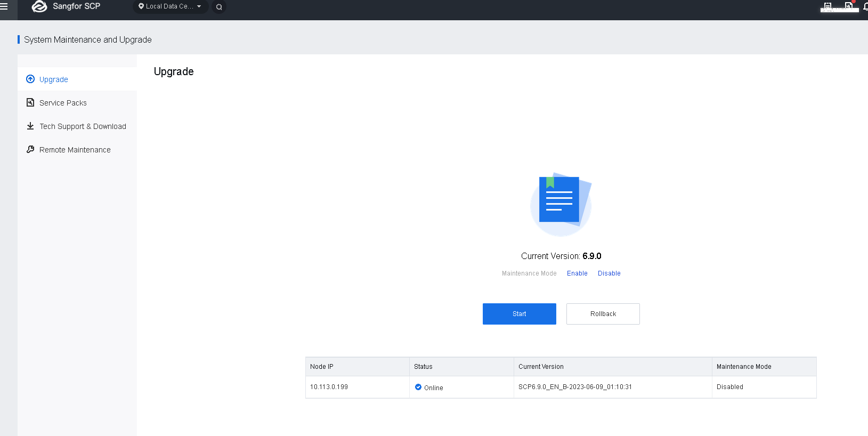Select the node row 10.113.0.199
The width and height of the screenshot is (868, 436).
pyautogui.click(x=329, y=387)
